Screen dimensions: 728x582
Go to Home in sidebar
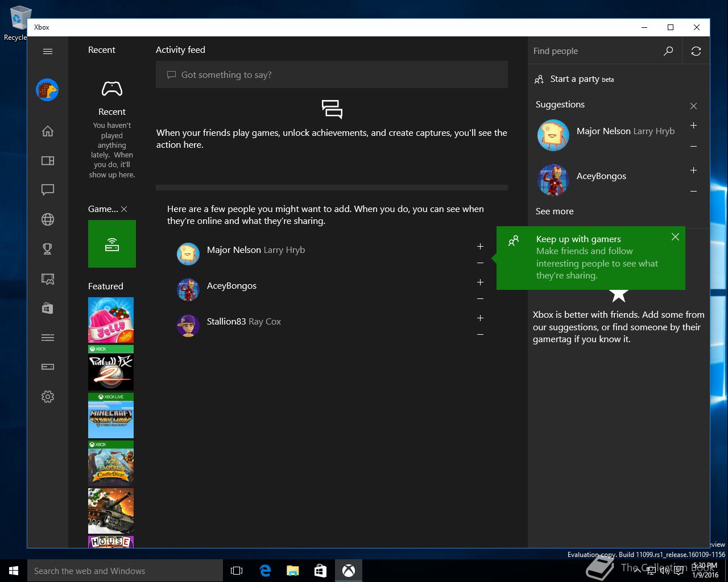[x=48, y=131]
